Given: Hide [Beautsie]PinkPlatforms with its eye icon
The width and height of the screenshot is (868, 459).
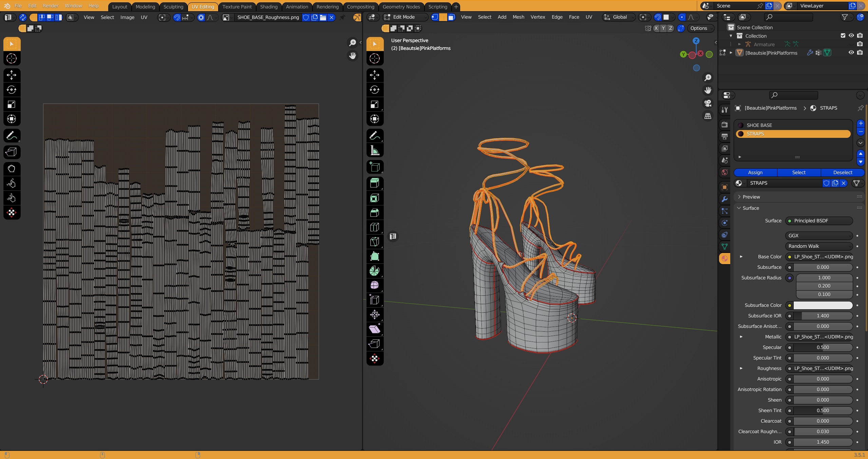Looking at the screenshot, I should pos(851,53).
